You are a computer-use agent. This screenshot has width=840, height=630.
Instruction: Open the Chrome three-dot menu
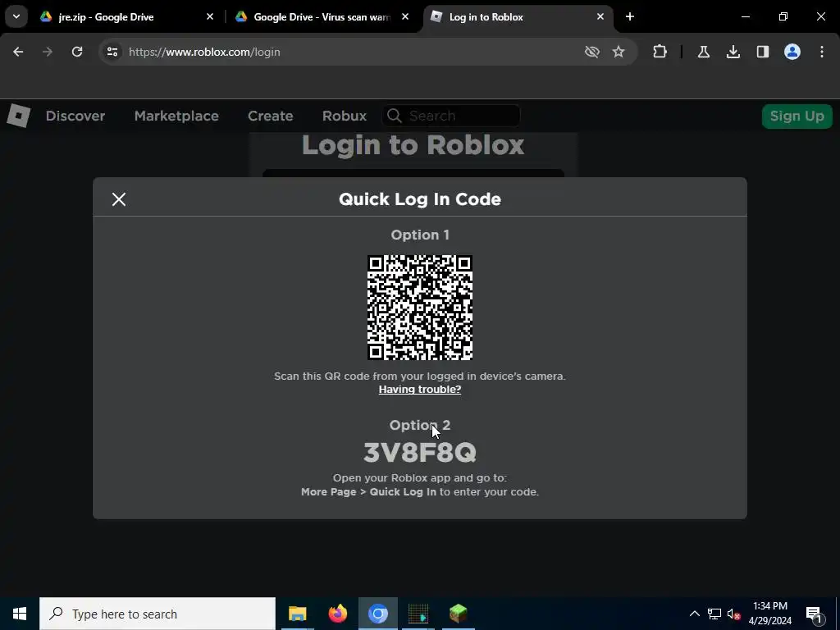point(822,52)
